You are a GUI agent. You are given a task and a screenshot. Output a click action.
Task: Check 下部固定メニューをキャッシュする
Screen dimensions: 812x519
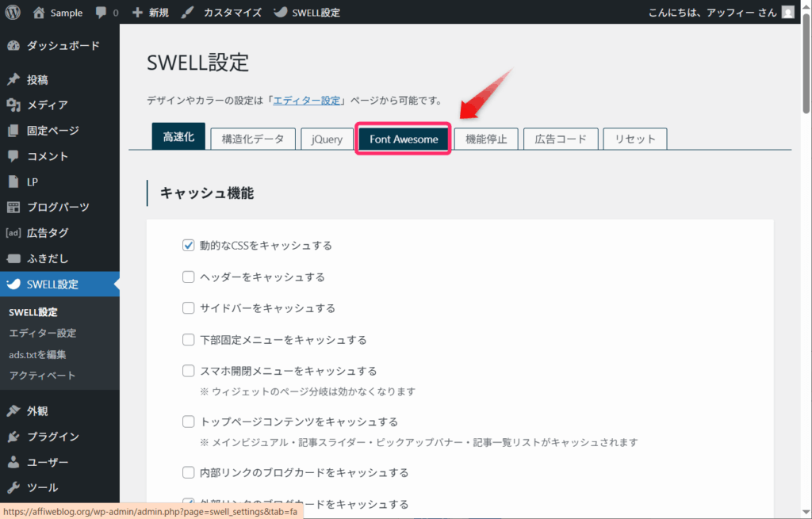189,339
